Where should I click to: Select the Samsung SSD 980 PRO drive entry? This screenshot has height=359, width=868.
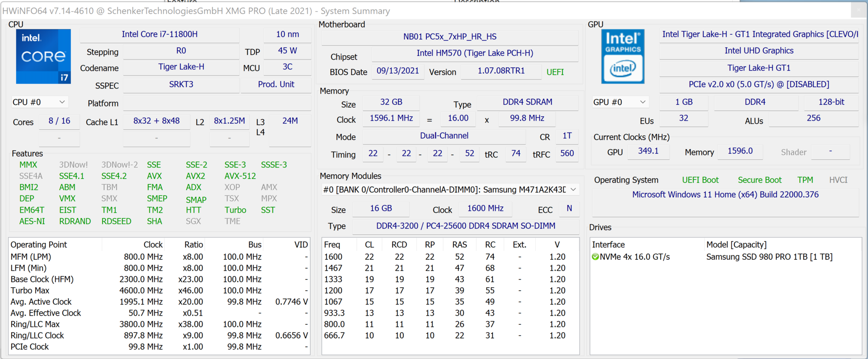tap(769, 257)
